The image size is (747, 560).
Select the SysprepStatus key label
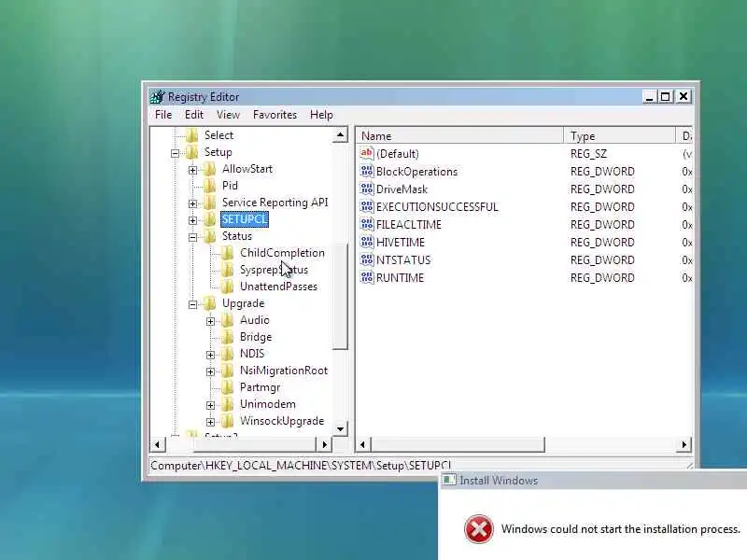pyautogui.click(x=274, y=270)
